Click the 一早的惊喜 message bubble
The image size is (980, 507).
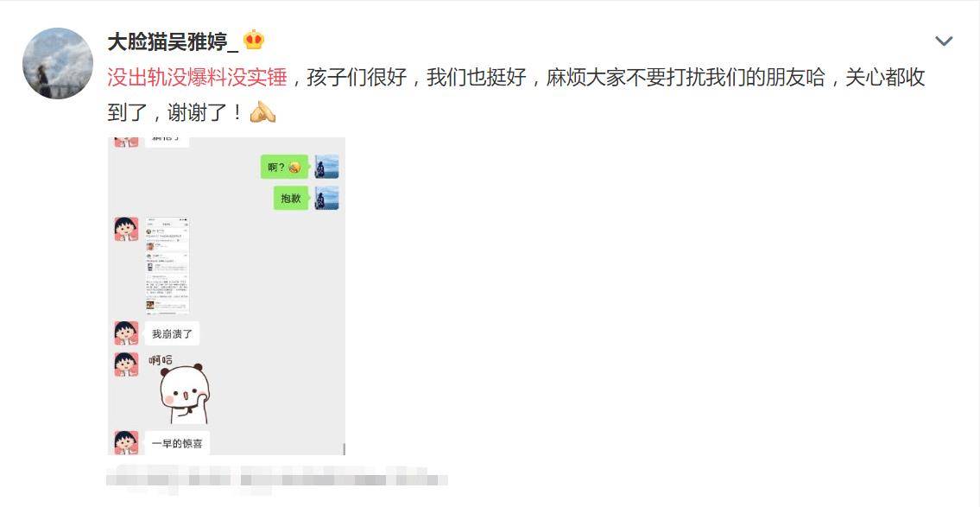coord(178,442)
